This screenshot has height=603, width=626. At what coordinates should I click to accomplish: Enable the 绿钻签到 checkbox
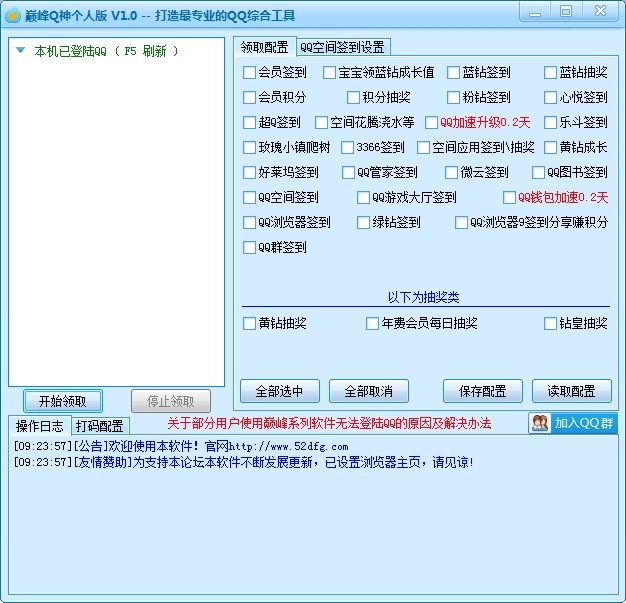(x=363, y=222)
